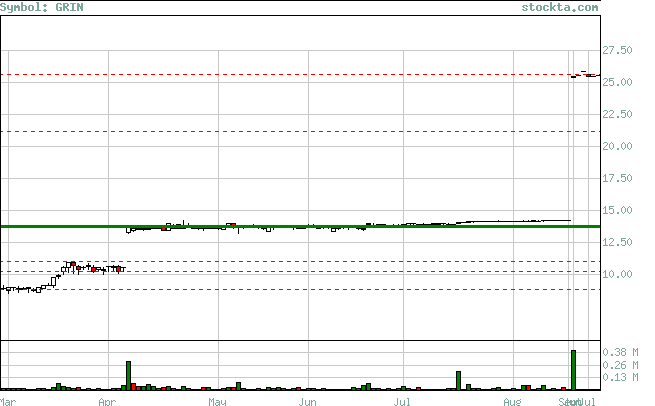Click the Mar month label
The width and height of the screenshot is (655, 406).
8,402
